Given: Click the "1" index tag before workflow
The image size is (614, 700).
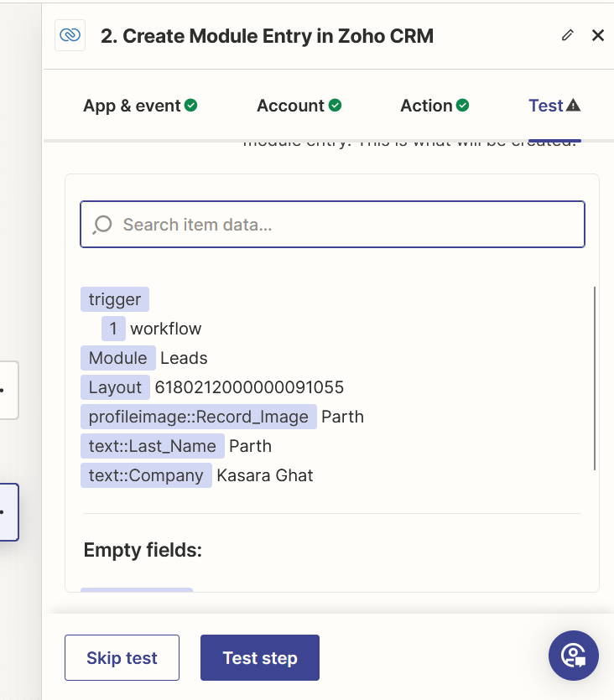Looking at the screenshot, I should tap(113, 329).
